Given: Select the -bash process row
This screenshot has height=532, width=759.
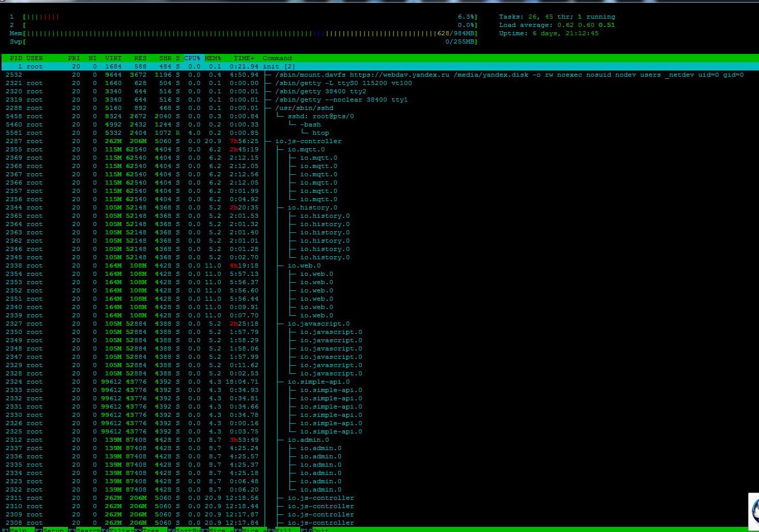Looking at the screenshot, I should coord(379,124).
